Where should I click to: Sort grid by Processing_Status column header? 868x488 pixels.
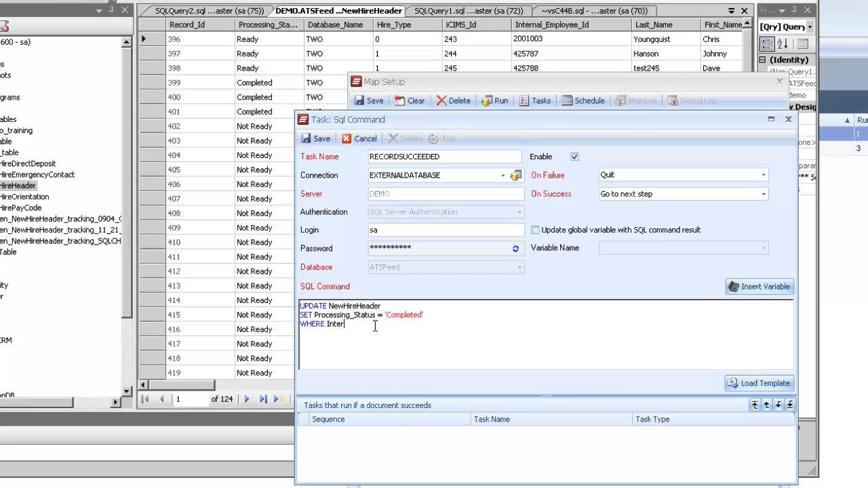269,24
